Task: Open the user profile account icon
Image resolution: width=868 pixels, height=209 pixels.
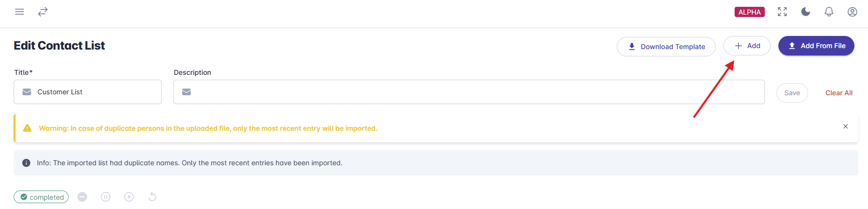Action: pos(852,12)
